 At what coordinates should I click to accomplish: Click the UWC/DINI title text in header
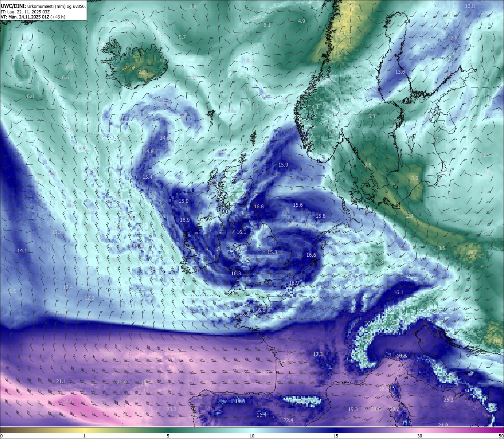pyautogui.click(x=13, y=6)
